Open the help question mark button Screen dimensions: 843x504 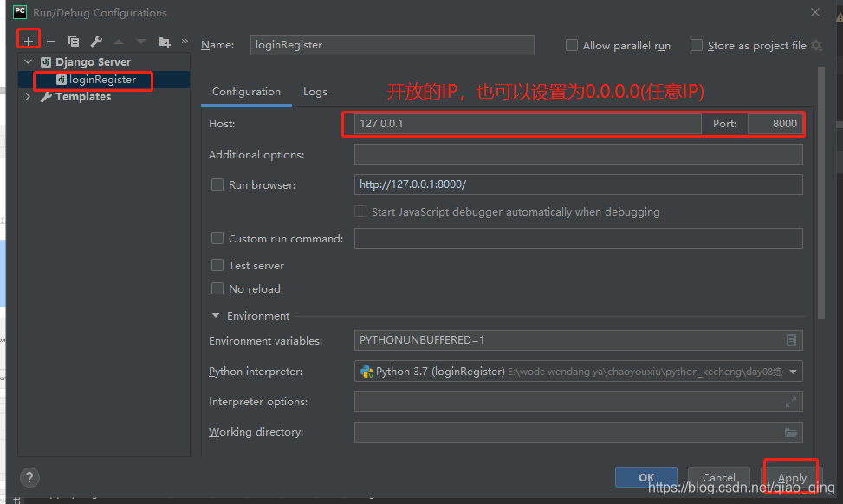(29, 477)
